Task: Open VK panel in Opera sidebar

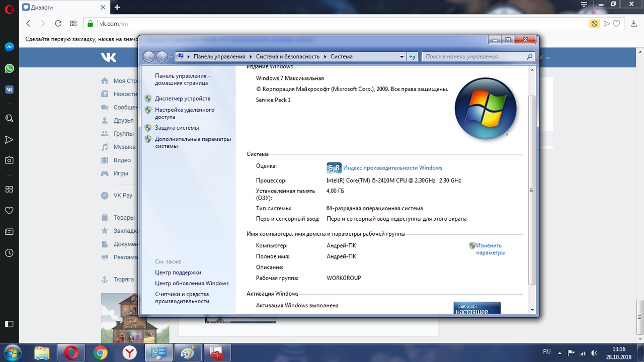Action: [9, 89]
